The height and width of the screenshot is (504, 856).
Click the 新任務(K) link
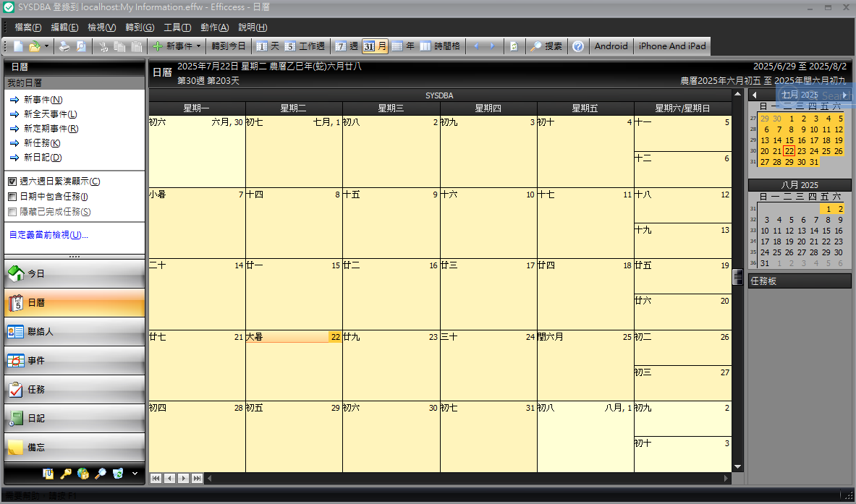tap(42, 143)
